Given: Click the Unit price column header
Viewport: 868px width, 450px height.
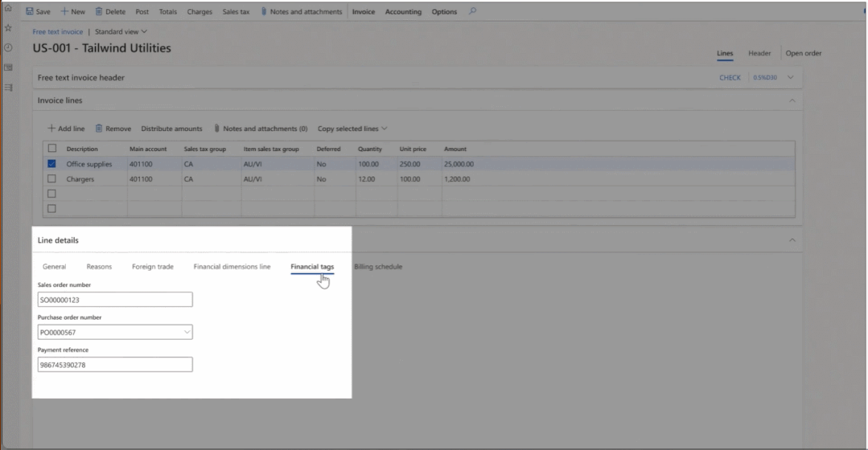Looking at the screenshot, I should coord(413,149).
